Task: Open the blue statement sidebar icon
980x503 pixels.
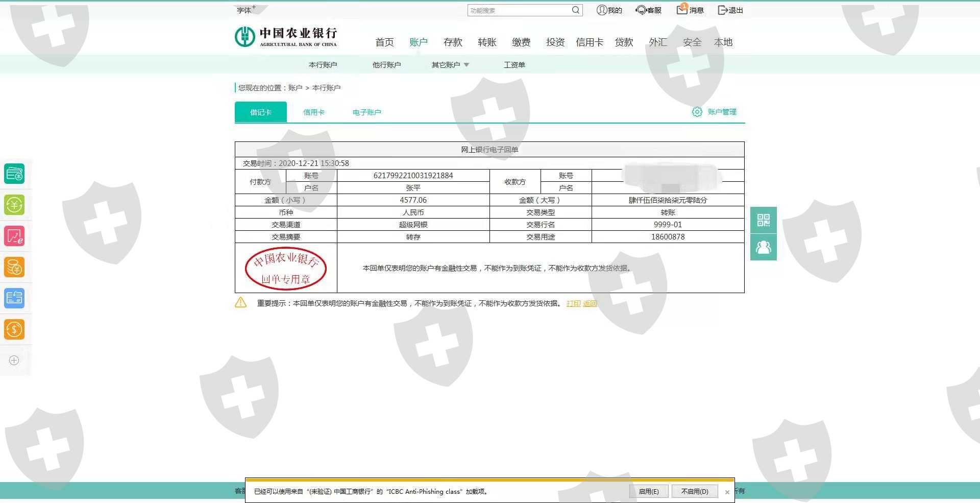Action: [x=14, y=298]
